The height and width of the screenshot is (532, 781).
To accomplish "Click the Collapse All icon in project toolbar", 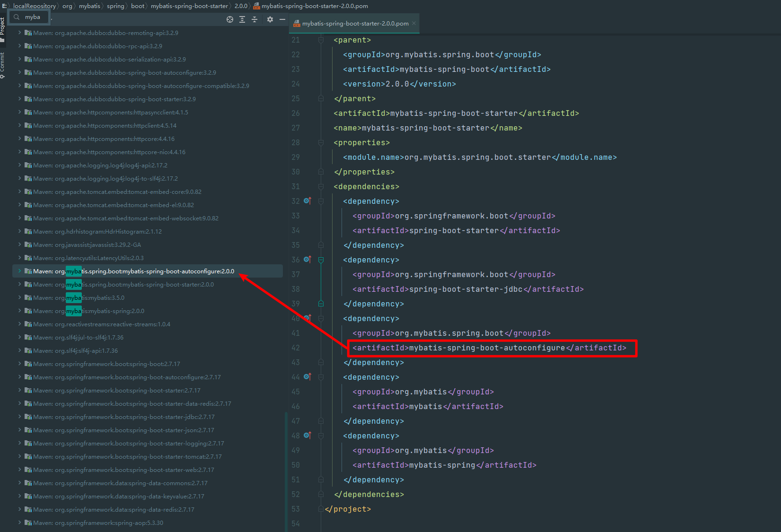I will click(x=254, y=19).
